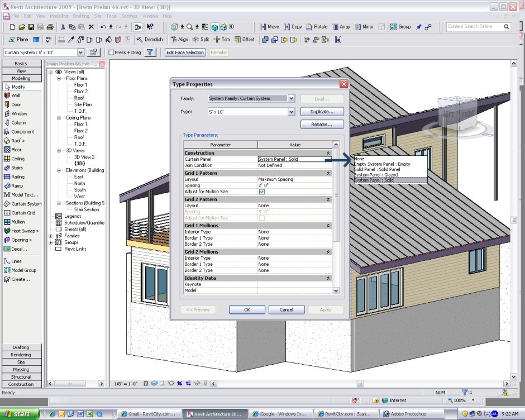Switch to Adobe Photoshop in taskbar
Image resolution: width=525 pixels, height=420 pixels.
(x=412, y=414)
